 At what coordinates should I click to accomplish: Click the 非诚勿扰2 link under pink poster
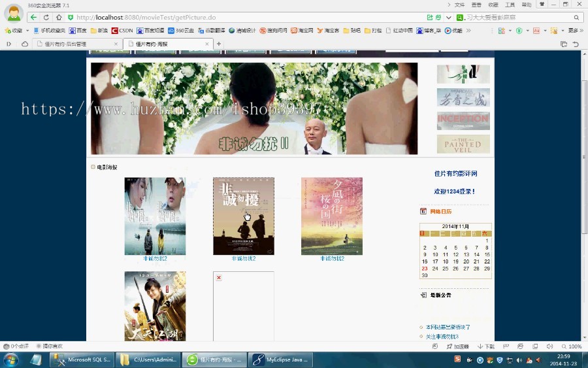(x=332, y=258)
